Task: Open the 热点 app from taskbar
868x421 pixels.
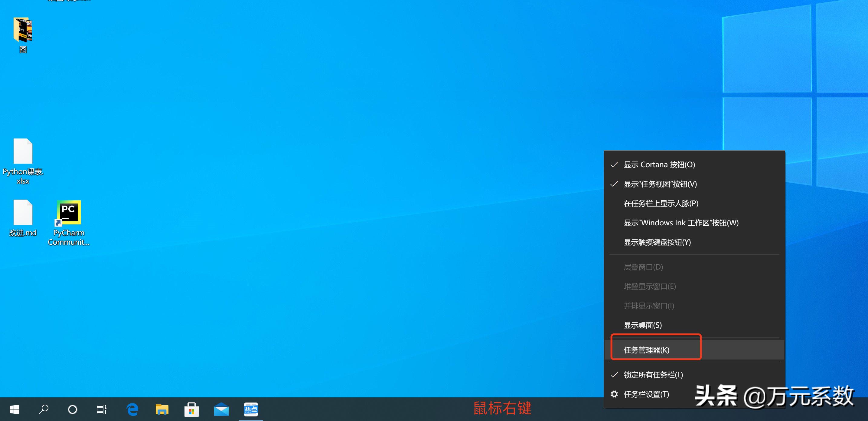Action: click(x=251, y=409)
